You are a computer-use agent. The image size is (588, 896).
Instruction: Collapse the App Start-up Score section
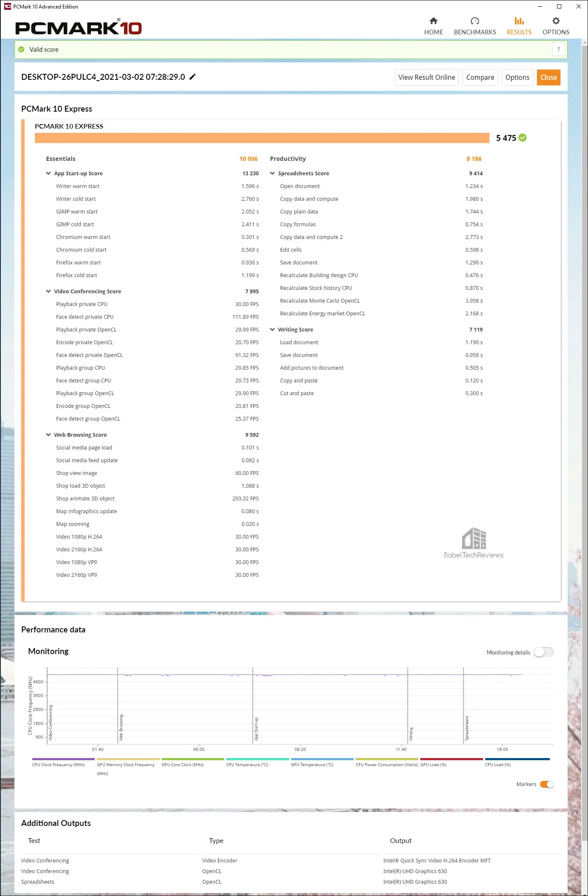[48, 173]
